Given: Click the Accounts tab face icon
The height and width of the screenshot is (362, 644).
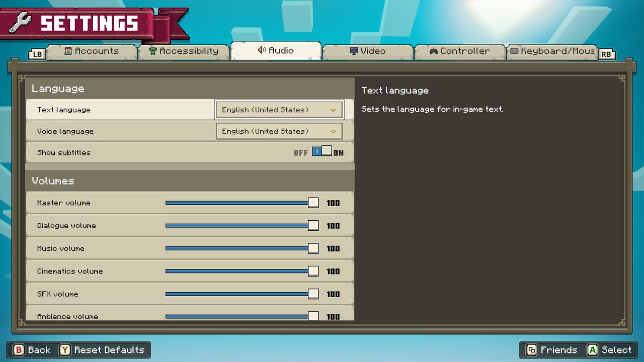Looking at the screenshot, I should (x=68, y=51).
